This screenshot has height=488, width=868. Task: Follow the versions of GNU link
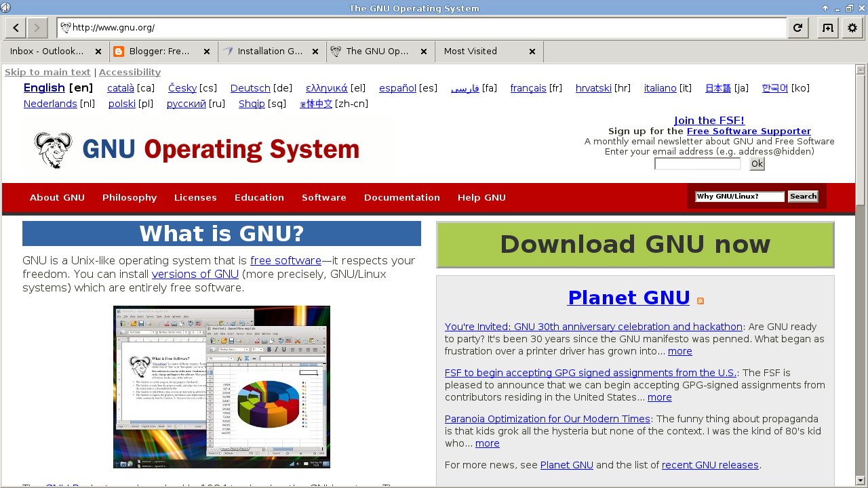pos(195,274)
